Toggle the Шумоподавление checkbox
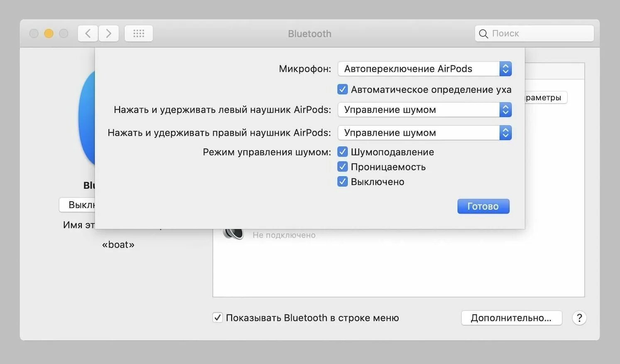620x364 pixels. [x=343, y=152]
